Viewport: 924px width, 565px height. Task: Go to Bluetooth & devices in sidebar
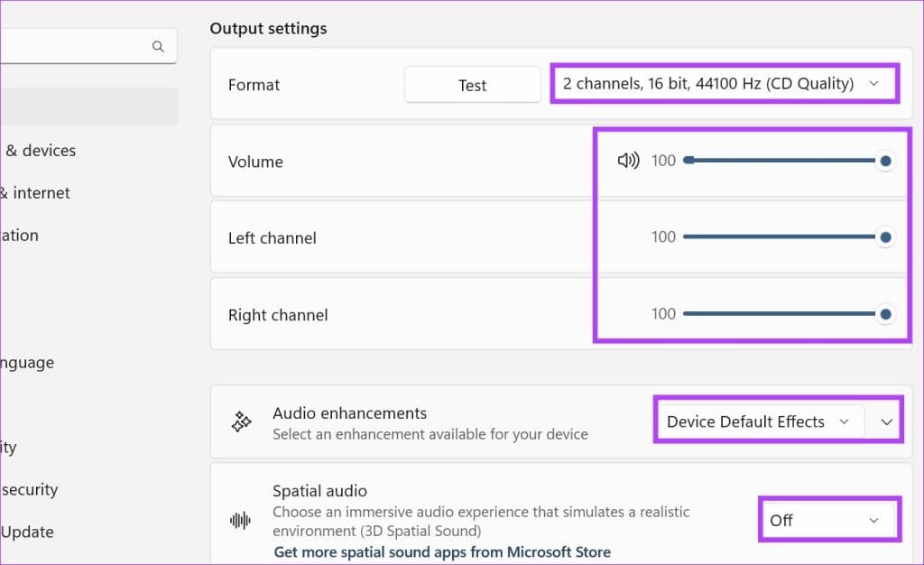pyautogui.click(x=40, y=151)
